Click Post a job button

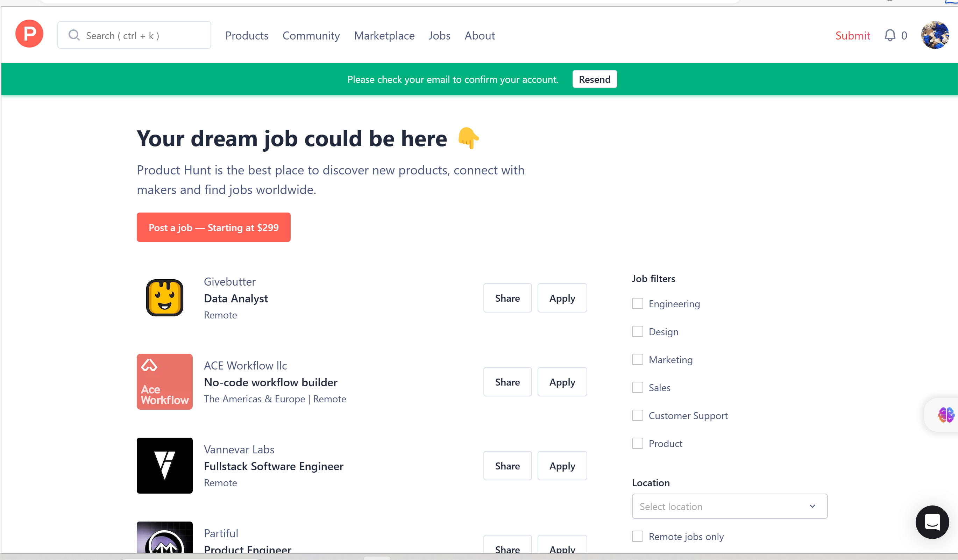click(214, 227)
